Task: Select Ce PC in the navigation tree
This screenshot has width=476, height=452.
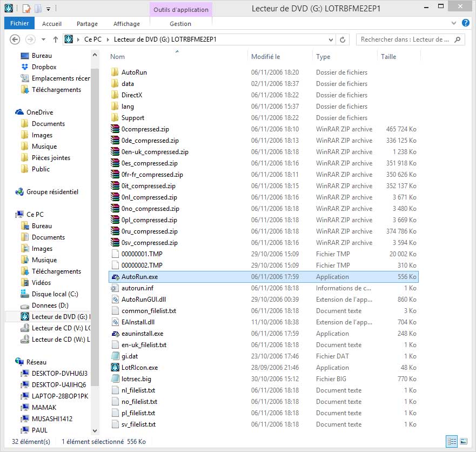Action: (x=35, y=215)
